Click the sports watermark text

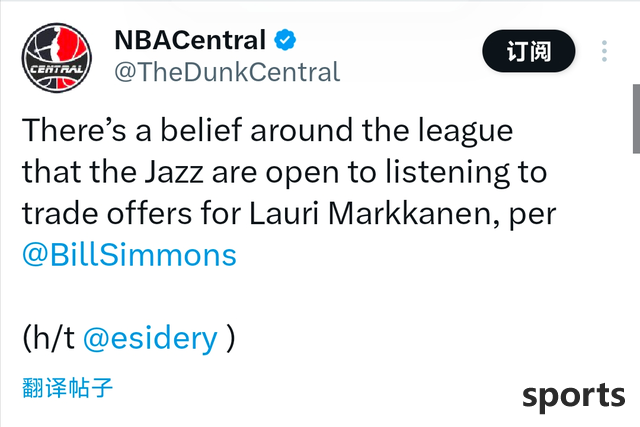point(573,396)
